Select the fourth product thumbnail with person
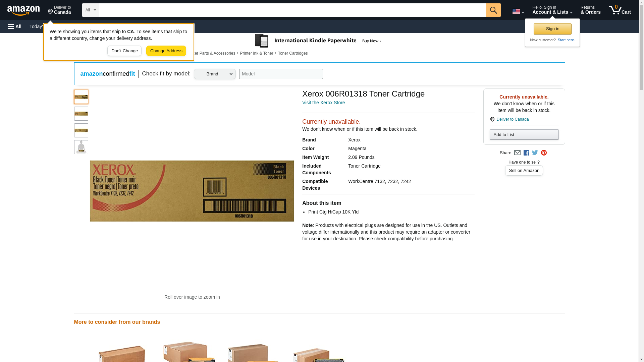 pos(81,147)
